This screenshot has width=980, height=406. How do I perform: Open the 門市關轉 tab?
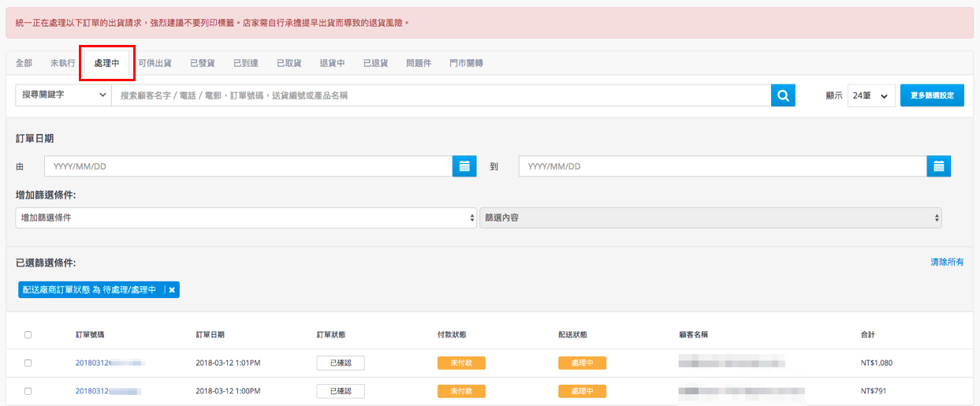click(x=467, y=63)
